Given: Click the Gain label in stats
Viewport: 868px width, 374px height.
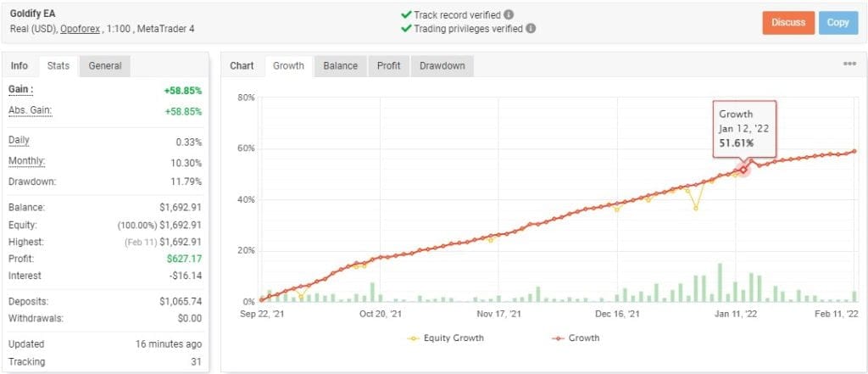Looking at the screenshot, I should point(21,89).
